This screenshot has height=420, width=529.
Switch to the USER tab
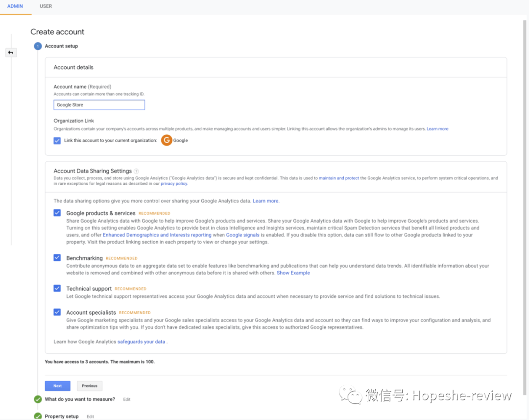pyautogui.click(x=46, y=6)
